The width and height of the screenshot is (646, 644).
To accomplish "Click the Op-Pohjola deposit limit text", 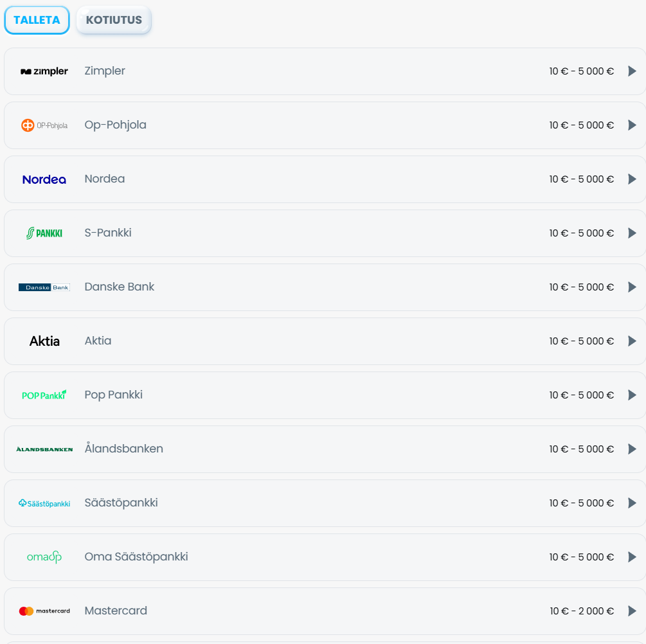I will pos(582,125).
